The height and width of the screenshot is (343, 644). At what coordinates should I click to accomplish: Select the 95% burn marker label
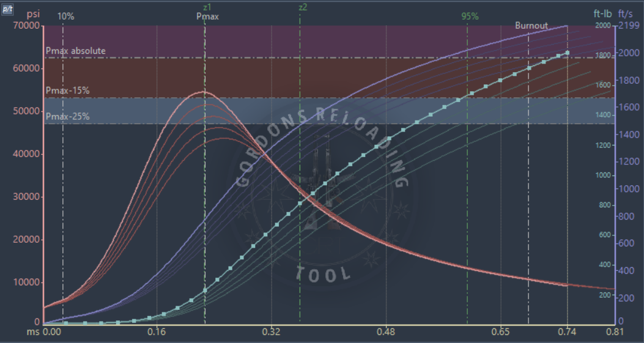(470, 17)
